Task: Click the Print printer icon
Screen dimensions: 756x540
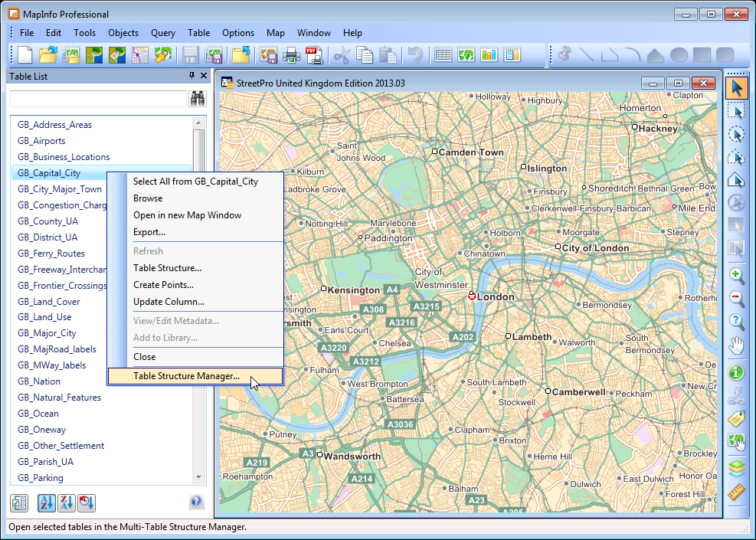Action: [291, 55]
